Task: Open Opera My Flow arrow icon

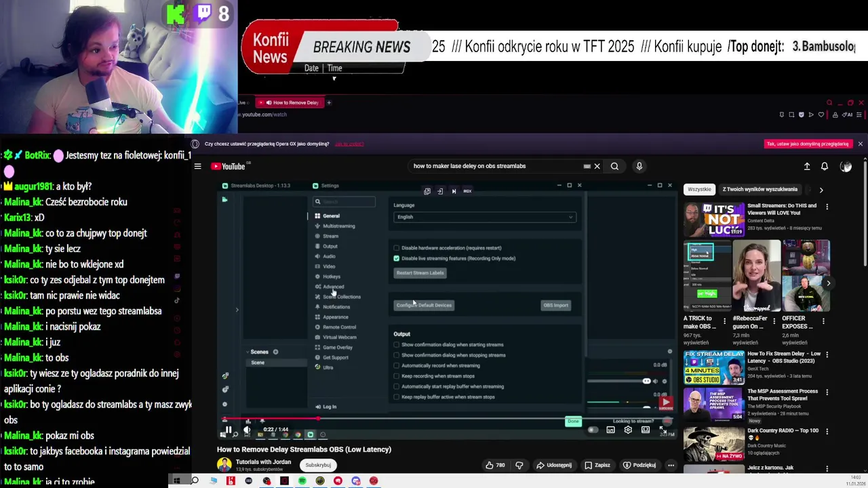Action: point(811,115)
